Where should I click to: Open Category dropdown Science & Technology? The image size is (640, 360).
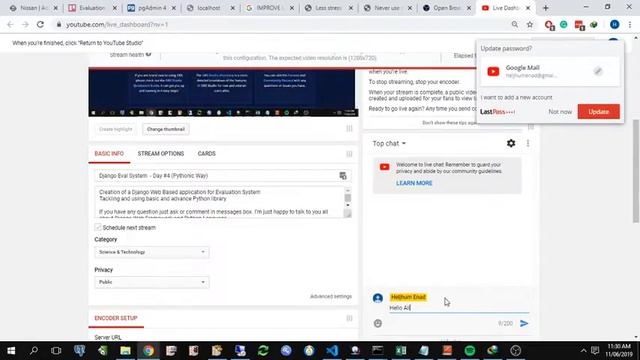point(151,252)
